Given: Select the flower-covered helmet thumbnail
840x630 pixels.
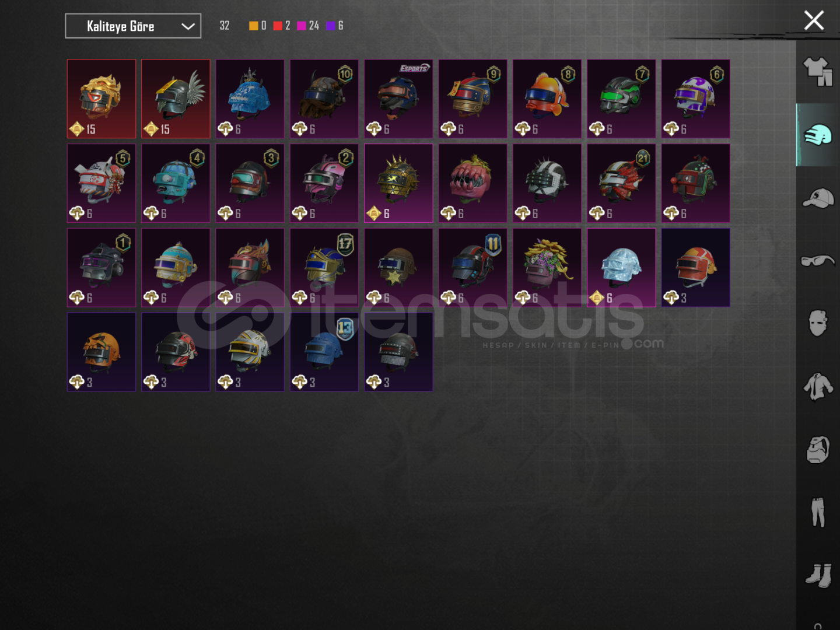Looking at the screenshot, I should [x=547, y=267].
